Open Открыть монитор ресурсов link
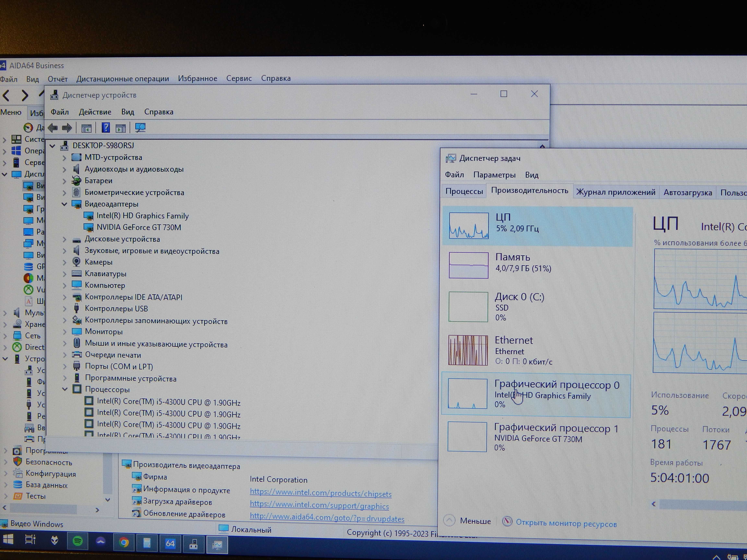 pyautogui.click(x=566, y=523)
